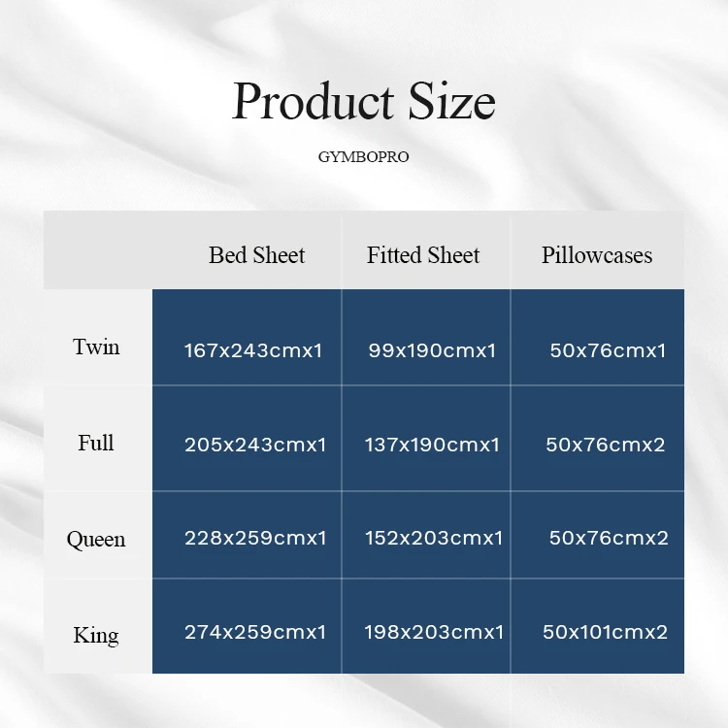Screen dimensions: 728x728
Task: Click the Full row label
Action: pyautogui.click(x=96, y=443)
